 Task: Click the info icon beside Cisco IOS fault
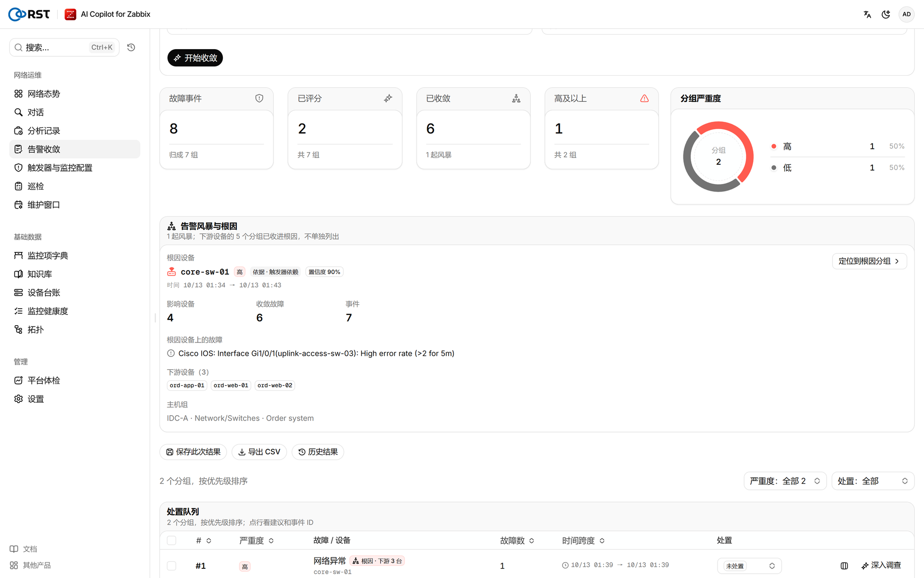click(171, 353)
